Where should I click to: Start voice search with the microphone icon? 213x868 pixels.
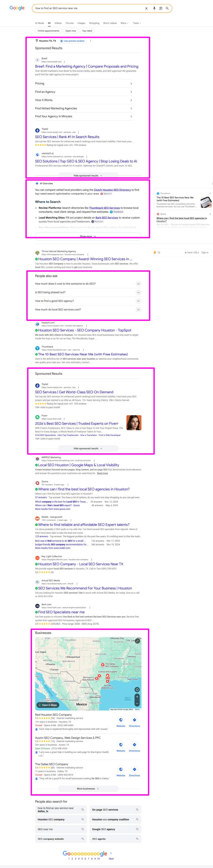(154, 8)
